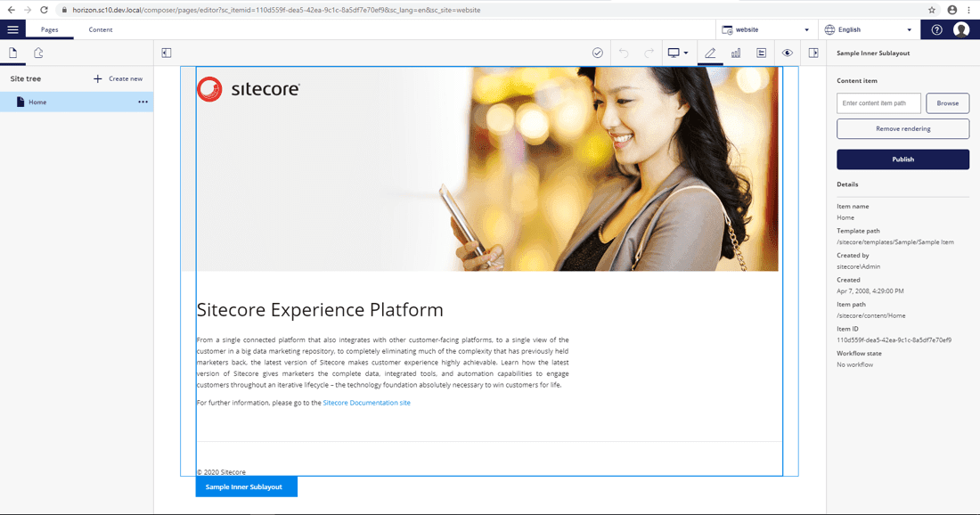
Task: Click the Browse button
Action: 947,103
